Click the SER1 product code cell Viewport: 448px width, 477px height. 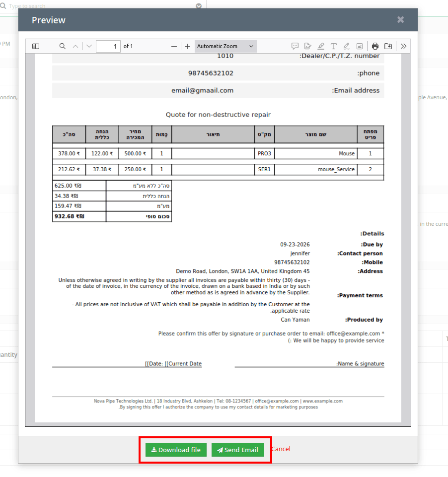coord(264,169)
